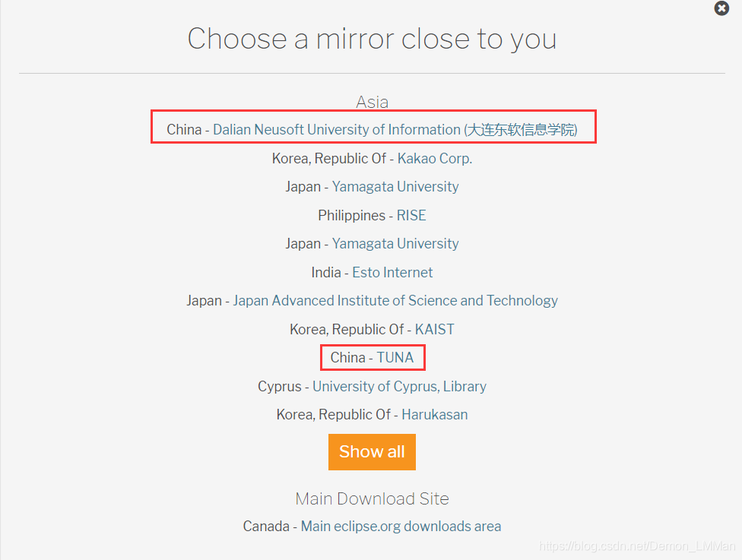Choose Japan Advanced Institute of Science mirror
Viewport: 742px width, 560px height.
[x=395, y=301]
